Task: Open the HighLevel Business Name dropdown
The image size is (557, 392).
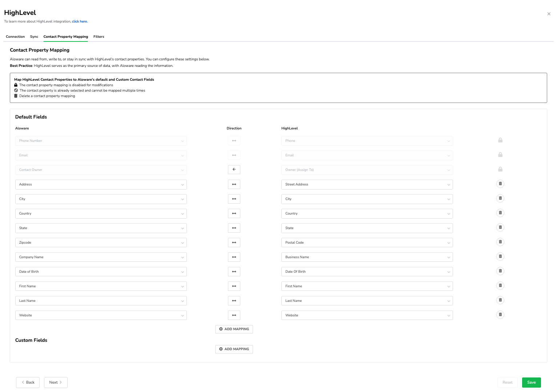Action: click(x=367, y=257)
